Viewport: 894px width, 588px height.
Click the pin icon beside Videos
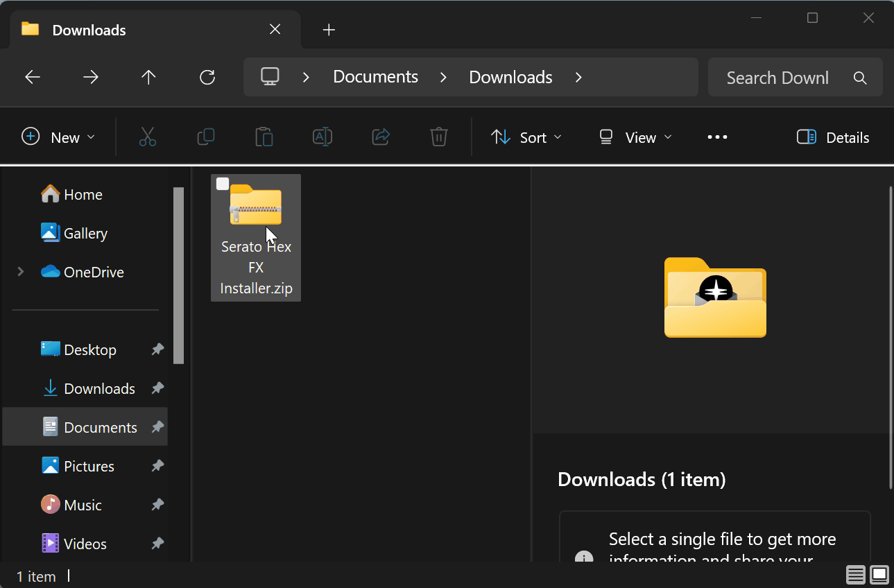[x=157, y=544]
